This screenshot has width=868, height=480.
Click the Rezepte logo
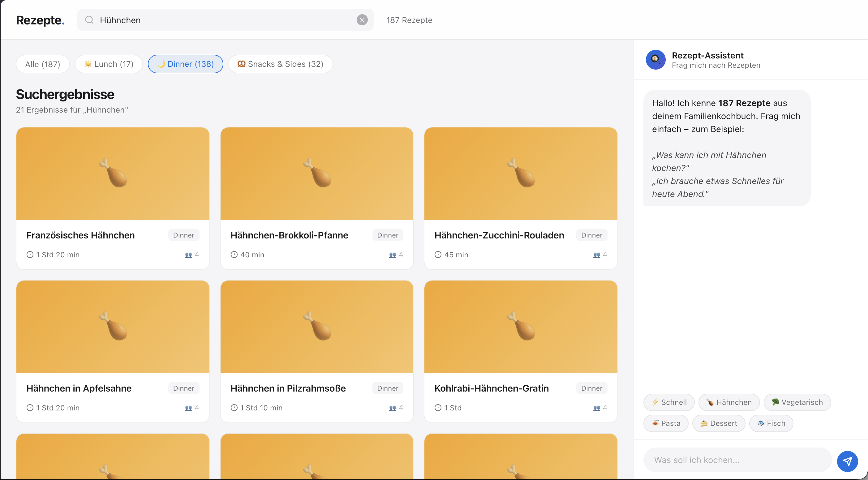(x=40, y=20)
